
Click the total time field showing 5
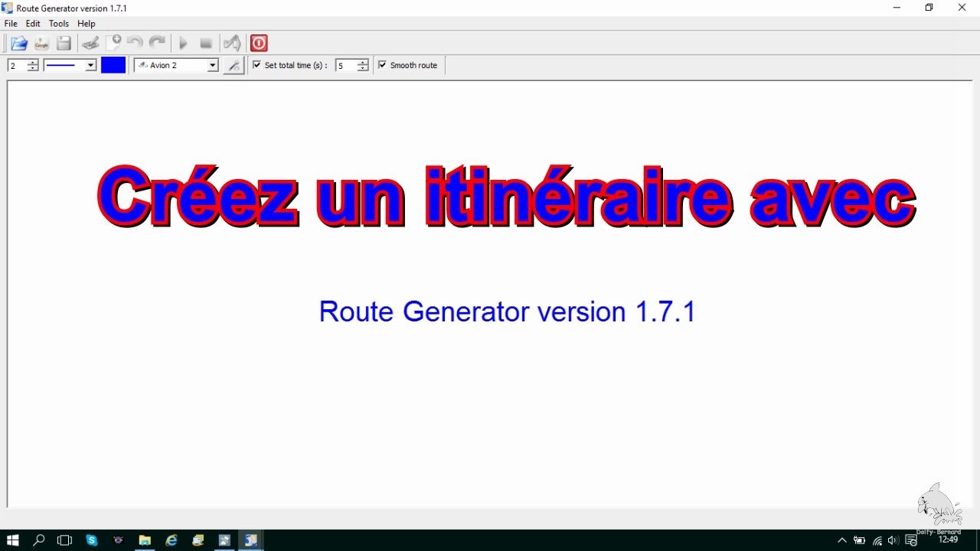point(346,66)
